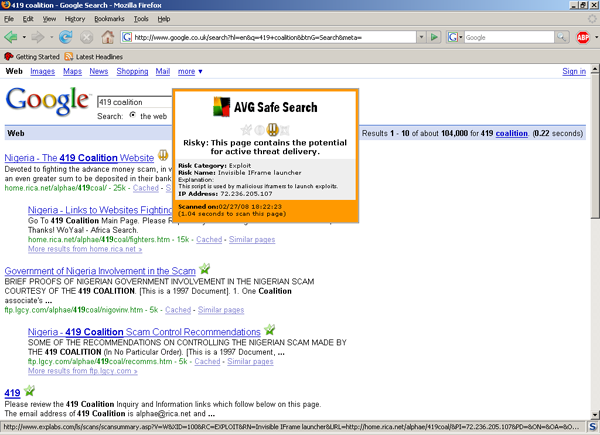The height and width of the screenshot is (435, 600).
Task: Open the Bookmarks menu
Action: point(109,19)
